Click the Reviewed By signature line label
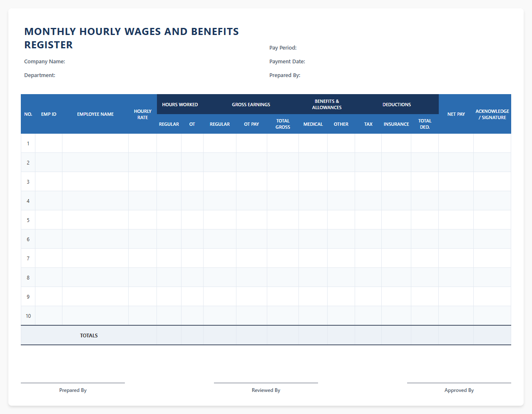Image resolution: width=532 pixels, height=414 pixels. 266,390
